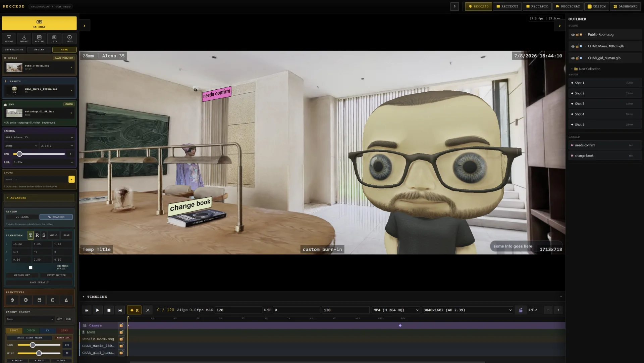Viewport: 644px width, 363px height.
Task: Toggle transform Snap
Action: click(x=66, y=235)
